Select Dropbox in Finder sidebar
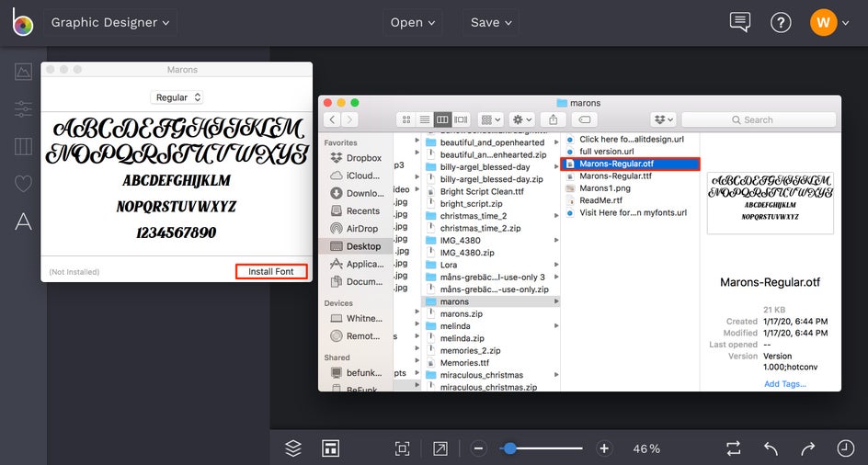 [x=356, y=158]
